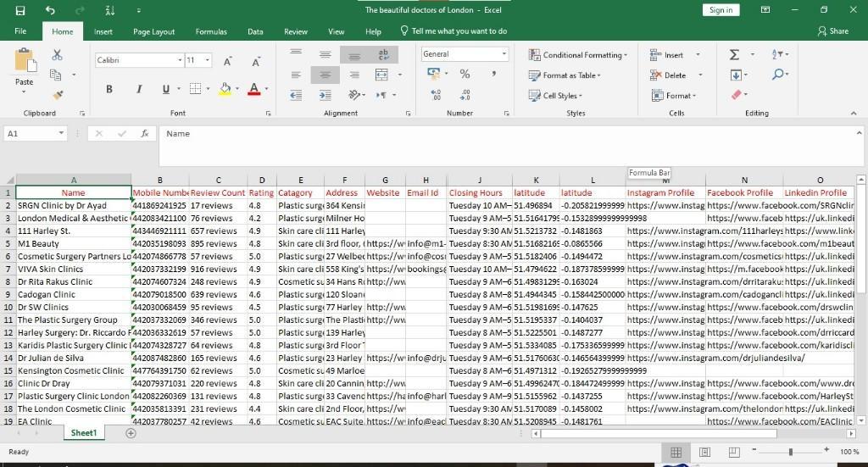The image size is (868, 467).
Task: Open the Font dialog launcher
Action: click(268, 114)
